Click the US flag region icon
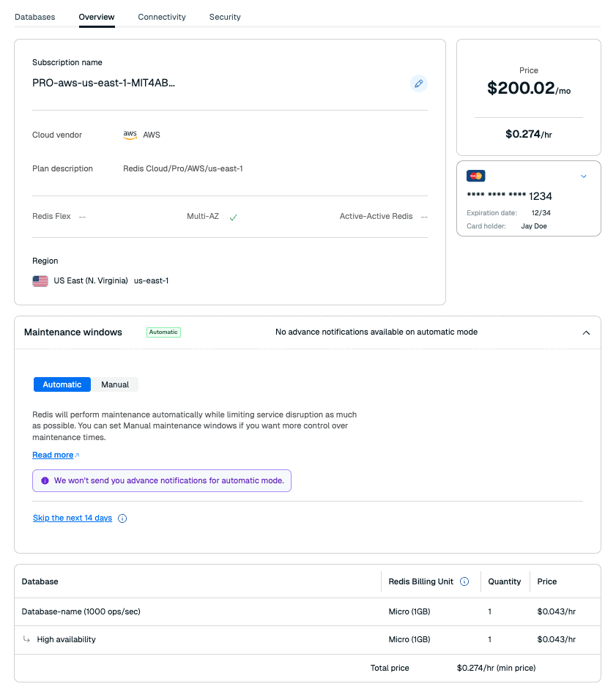The width and height of the screenshot is (616, 692). coord(40,280)
